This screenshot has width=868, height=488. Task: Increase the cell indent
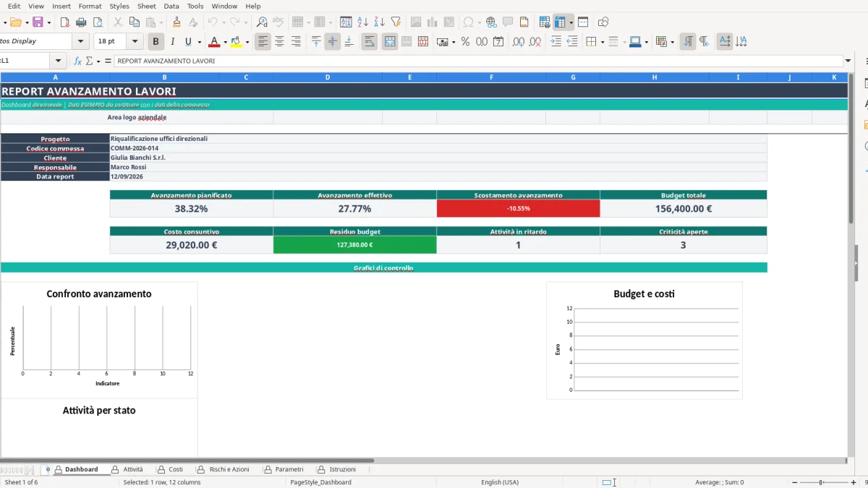pyautogui.click(x=556, y=42)
